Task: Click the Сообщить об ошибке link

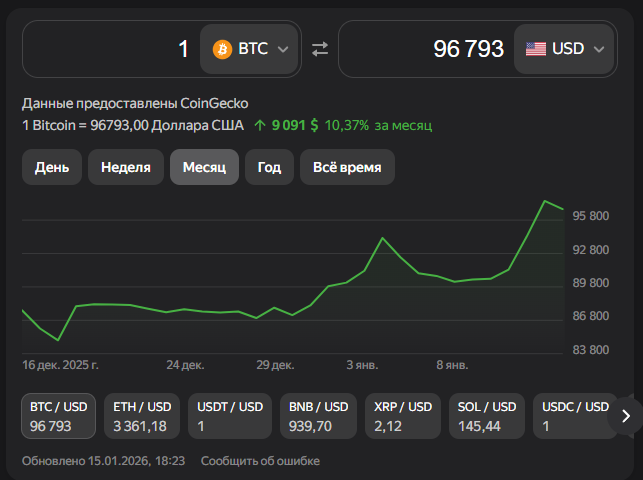Action: [x=260, y=461]
